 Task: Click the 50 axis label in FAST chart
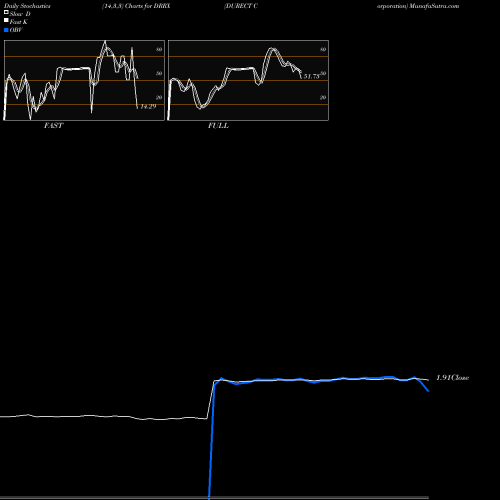click(159, 73)
